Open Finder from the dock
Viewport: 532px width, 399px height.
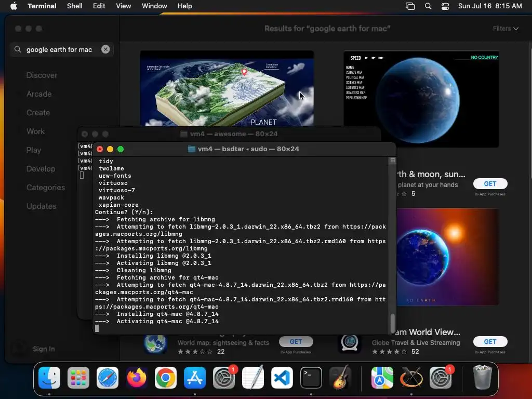[49, 378]
